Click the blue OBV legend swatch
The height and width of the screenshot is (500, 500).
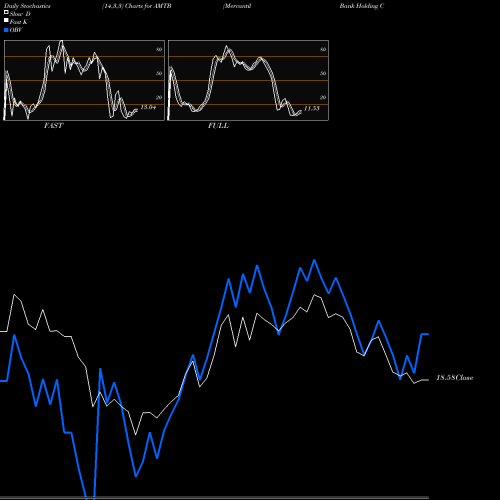coord(6,30)
